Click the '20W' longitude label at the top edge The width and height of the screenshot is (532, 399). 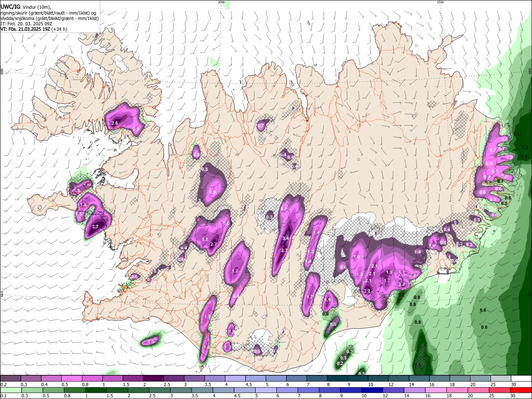click(x=221, y=2)
